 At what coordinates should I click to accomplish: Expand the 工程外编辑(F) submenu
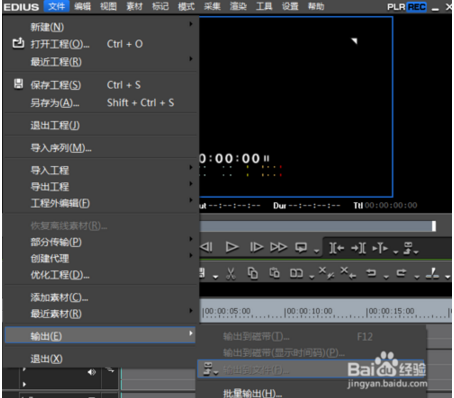tap(100, 203)
